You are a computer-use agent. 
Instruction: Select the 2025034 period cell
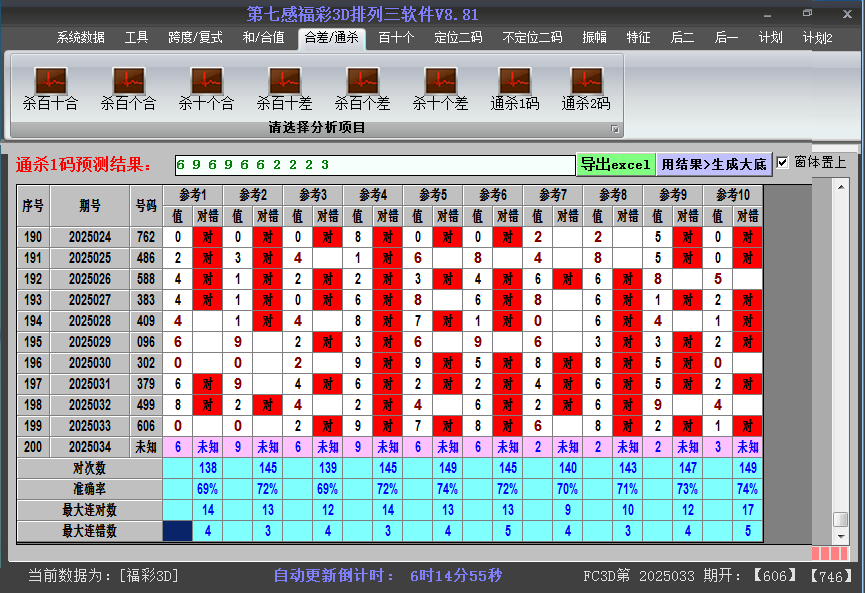point(90,447)
